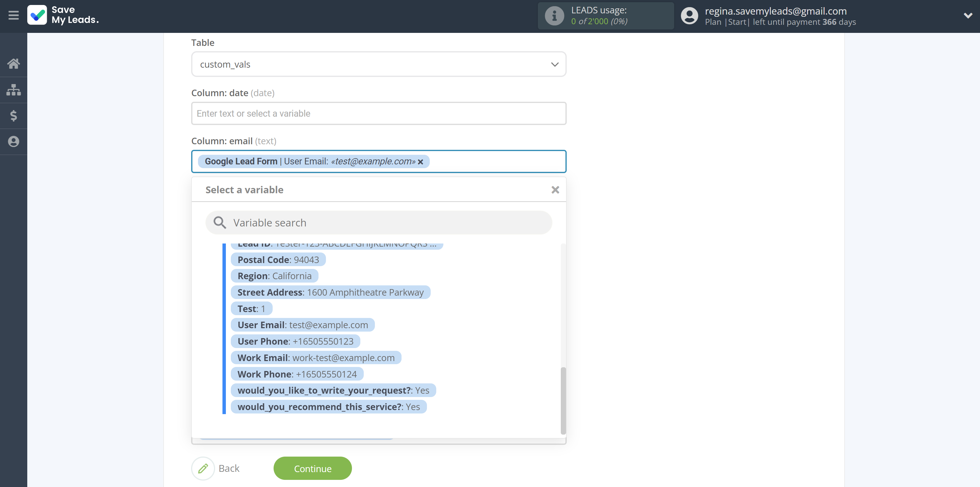Click the hamburger menu icon top-left
Screen dimensions: 980x487
pos(14,16)
